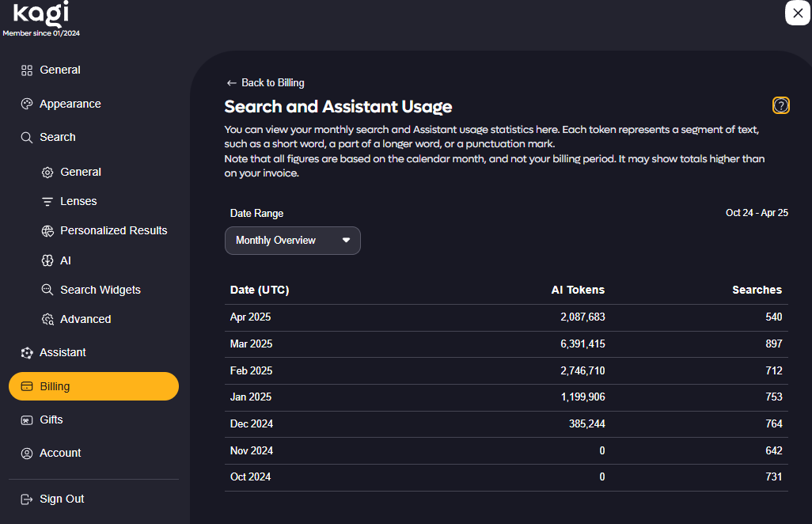Viewport: 812px width, 524px height.
Task: Open Advanced search settings
Action: click(x=85, y=319)
